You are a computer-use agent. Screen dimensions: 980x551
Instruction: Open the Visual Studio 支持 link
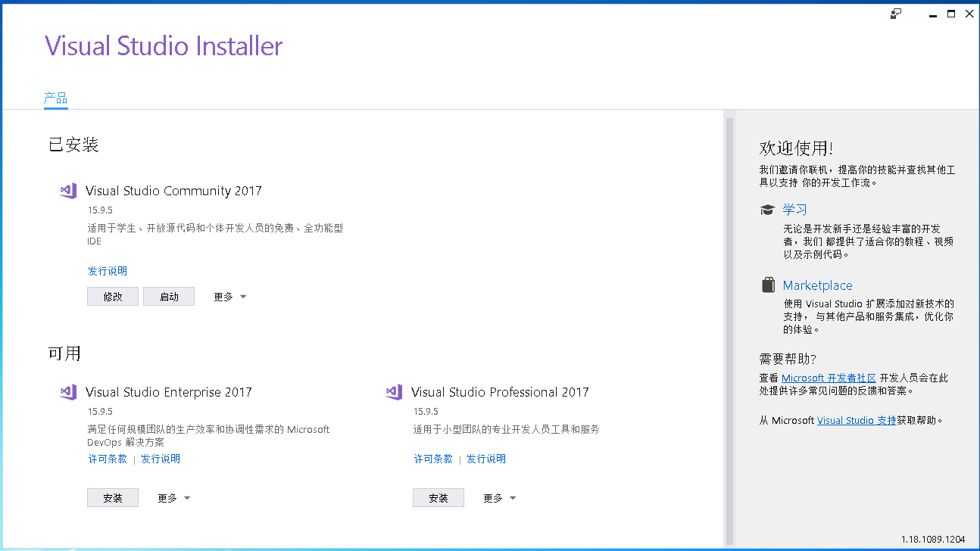click(x=856, y=419)
